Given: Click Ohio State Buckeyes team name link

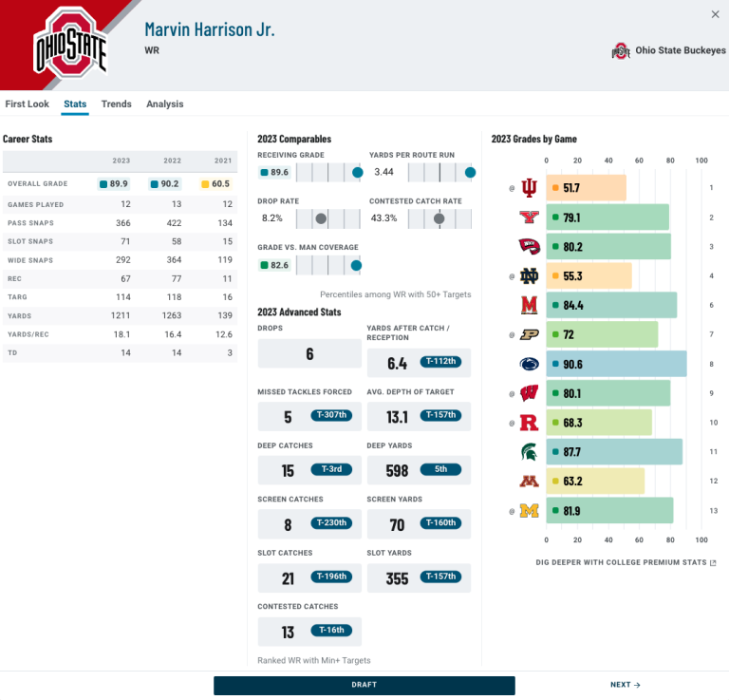Looking at the screenshot, I should point(681,50).
